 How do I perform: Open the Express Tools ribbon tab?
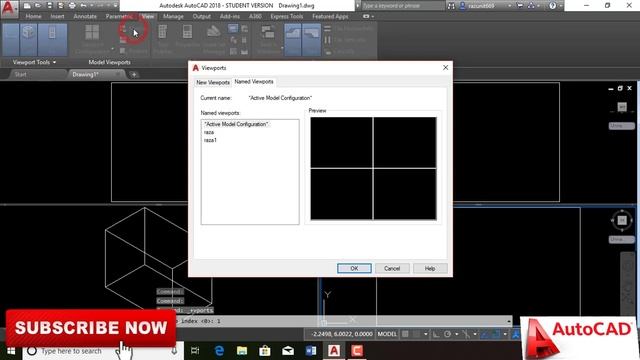pos(287,16)
